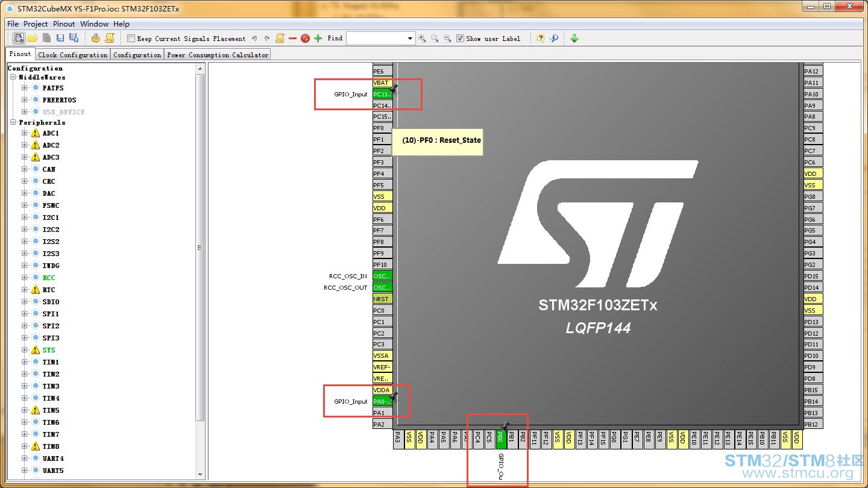Expand all using the green plus icon
The height and width of the screenshot is (488, 868).
318,39
